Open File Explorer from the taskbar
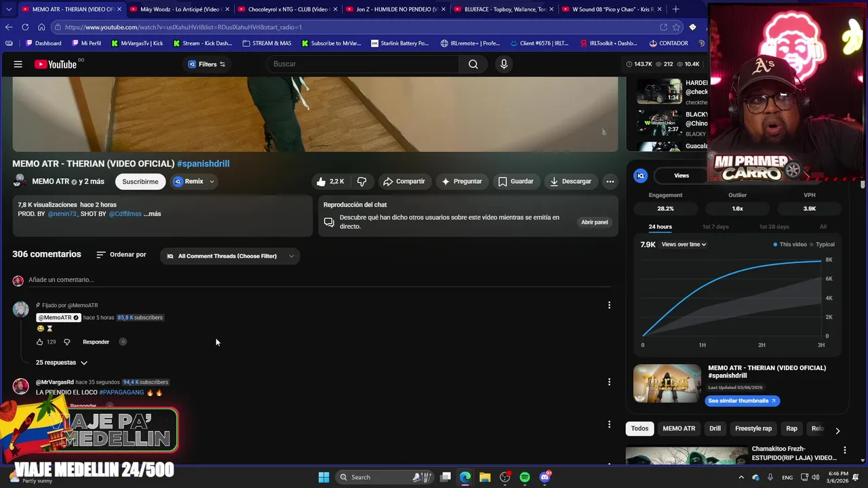 [485, 477]
